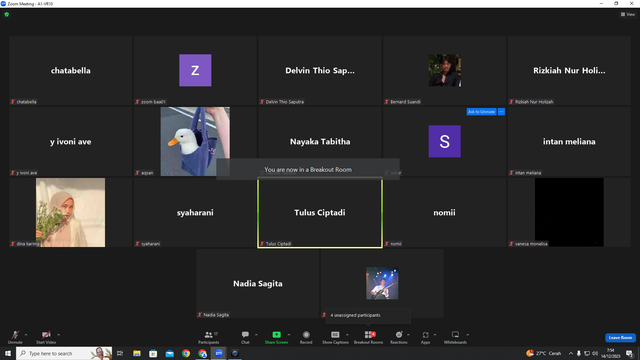
Task: Click muted mic icon beside chatabella's name
Action: click(x=13, y=102)
